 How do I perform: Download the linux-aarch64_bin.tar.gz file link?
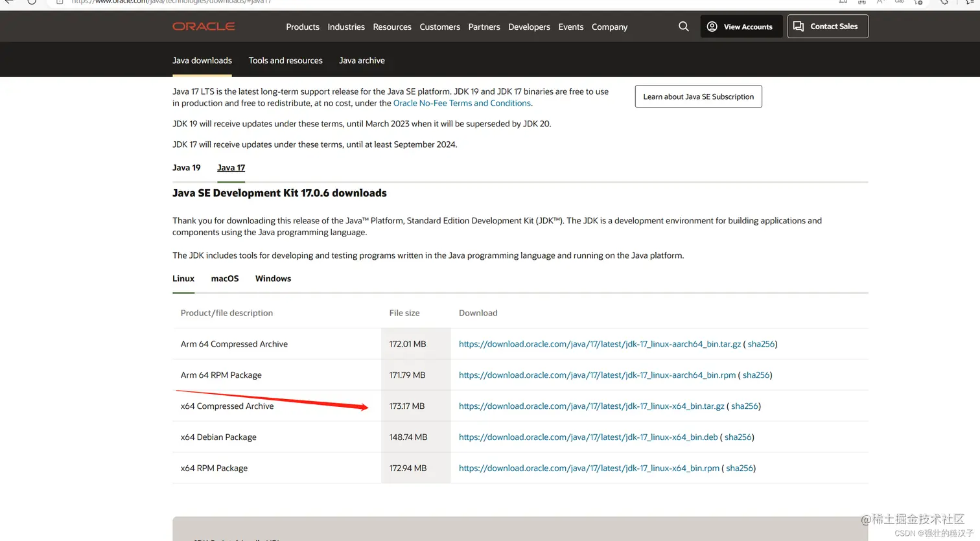(600, 344)
